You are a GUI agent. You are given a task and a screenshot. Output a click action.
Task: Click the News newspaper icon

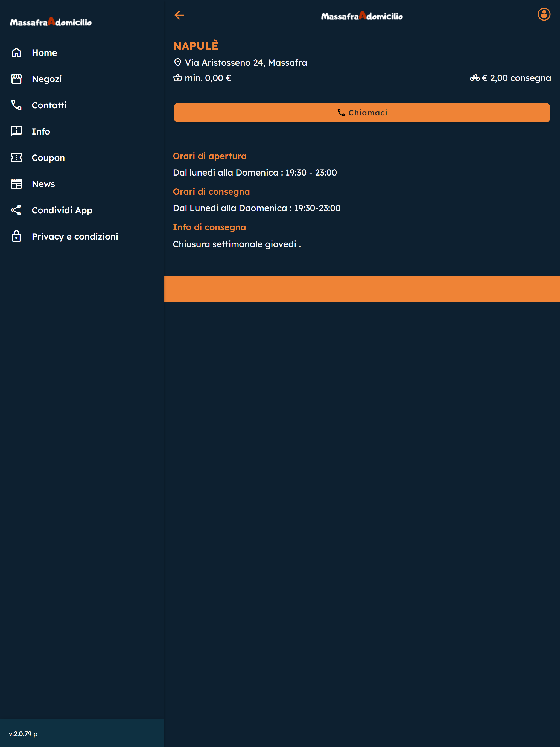pos(16,184)
